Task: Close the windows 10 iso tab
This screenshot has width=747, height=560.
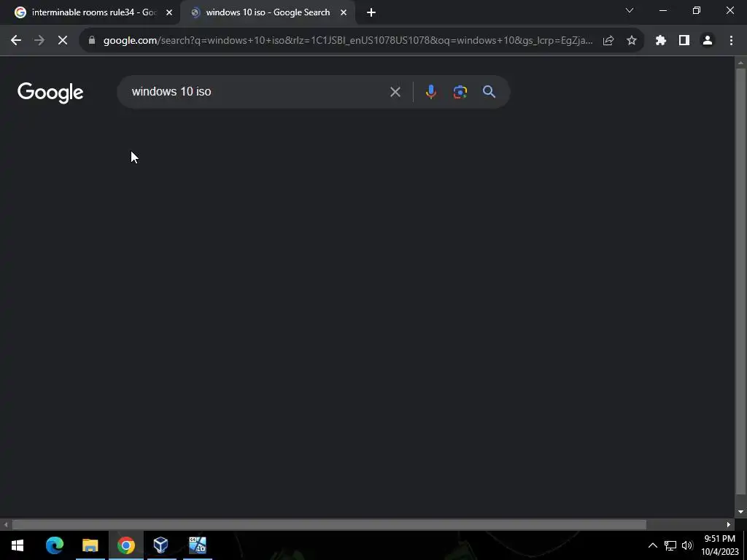Action: (x=344, y=13)
